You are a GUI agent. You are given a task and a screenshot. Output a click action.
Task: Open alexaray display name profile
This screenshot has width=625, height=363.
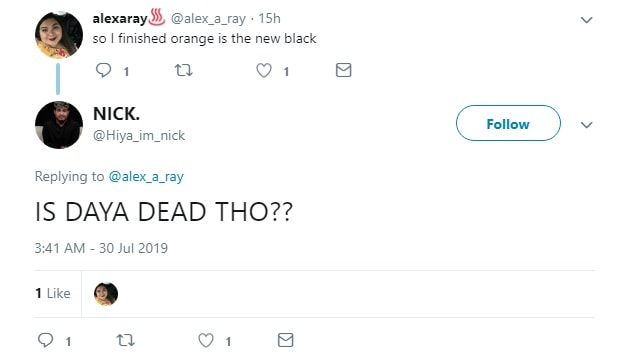point(120,18)
